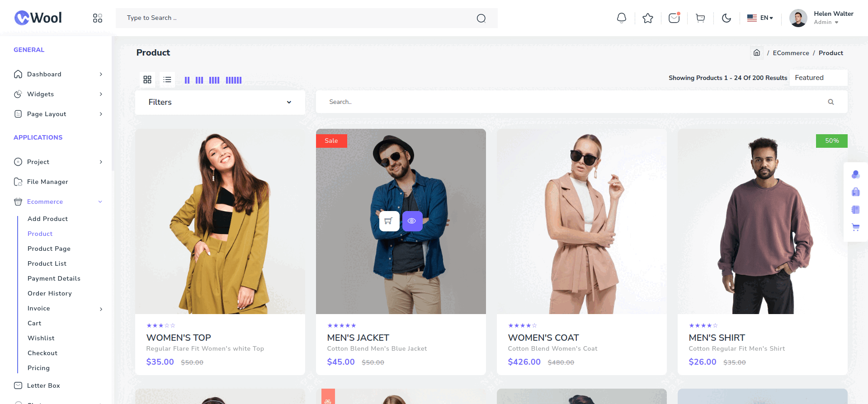Open bookmarks star icon
The height and width of the screenshot is (404, 868).
(648, 18)
